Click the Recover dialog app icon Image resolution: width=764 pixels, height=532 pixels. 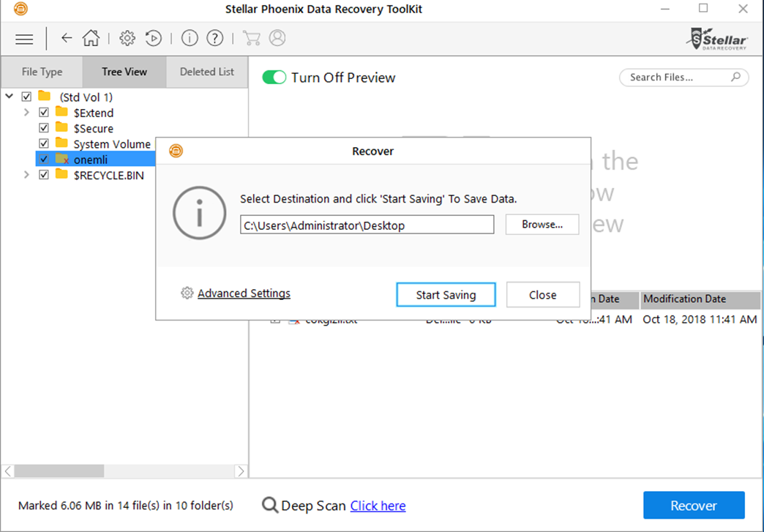176,151
